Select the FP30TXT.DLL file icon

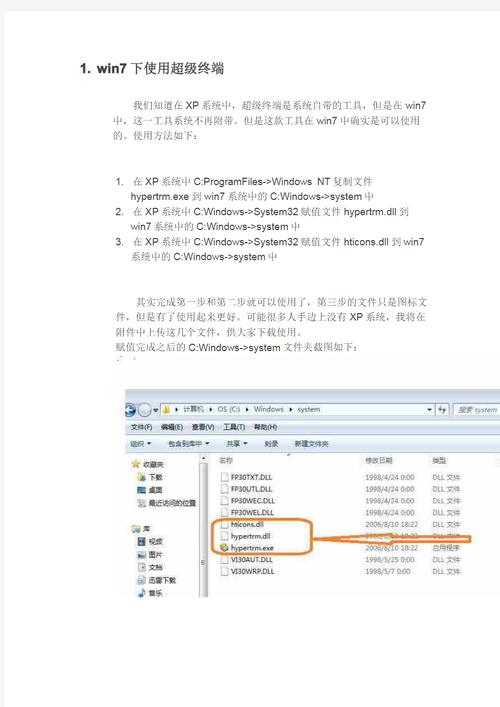225,477
